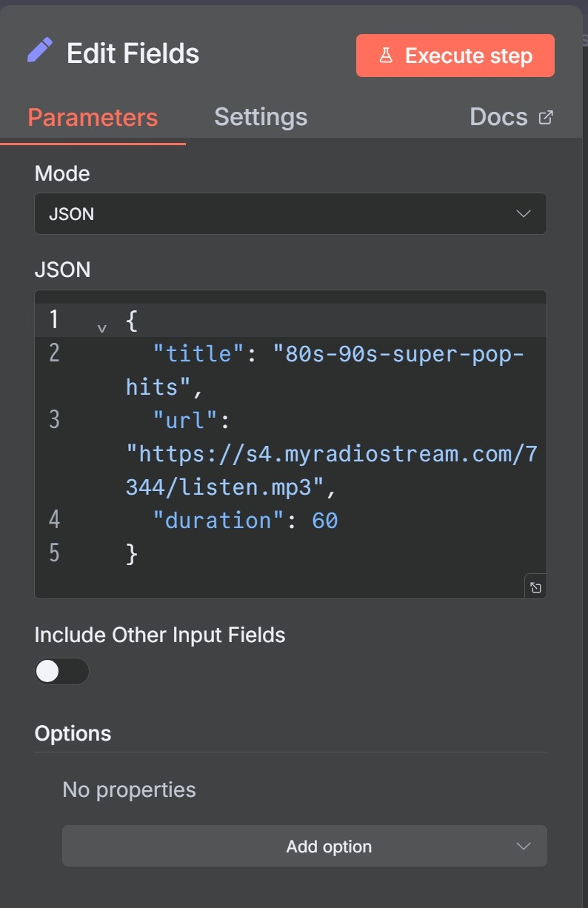Collapse the JSON object fold arrow
The image size is (588, 908).
pos(102,327)
